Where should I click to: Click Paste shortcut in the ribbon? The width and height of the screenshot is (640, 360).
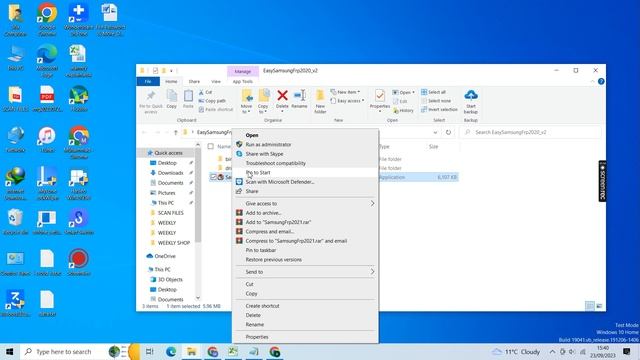[x=216, y=109]
